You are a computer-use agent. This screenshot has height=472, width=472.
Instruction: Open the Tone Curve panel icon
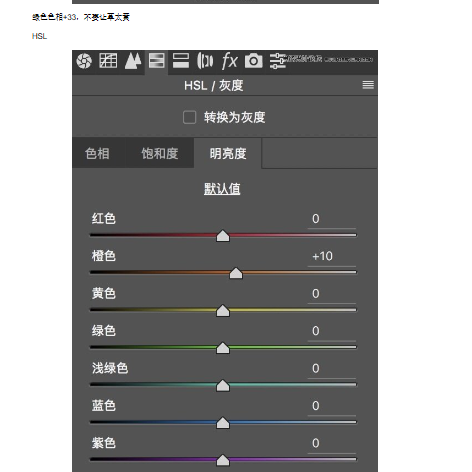click(x=108, y=61)
